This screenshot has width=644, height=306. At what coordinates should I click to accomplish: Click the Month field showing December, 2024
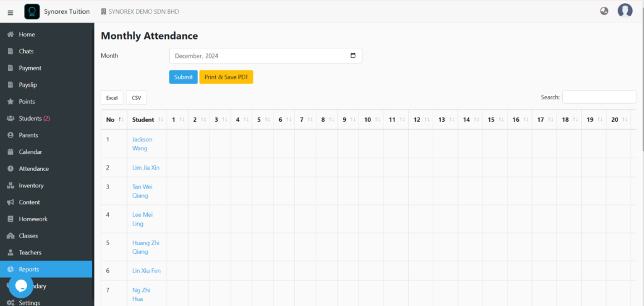[266, 56]
